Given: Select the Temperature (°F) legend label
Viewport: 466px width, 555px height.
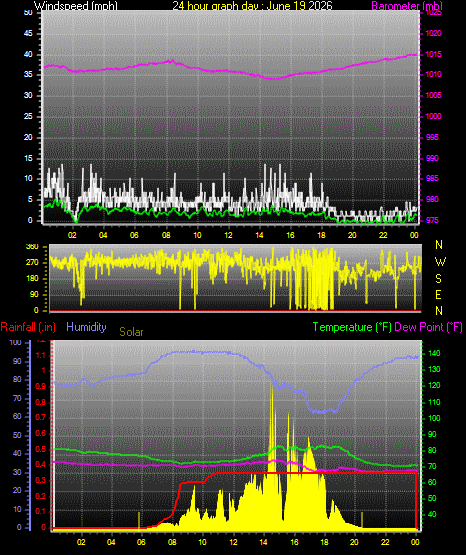Looking at the screenshot, I should (x=352, y=327).
